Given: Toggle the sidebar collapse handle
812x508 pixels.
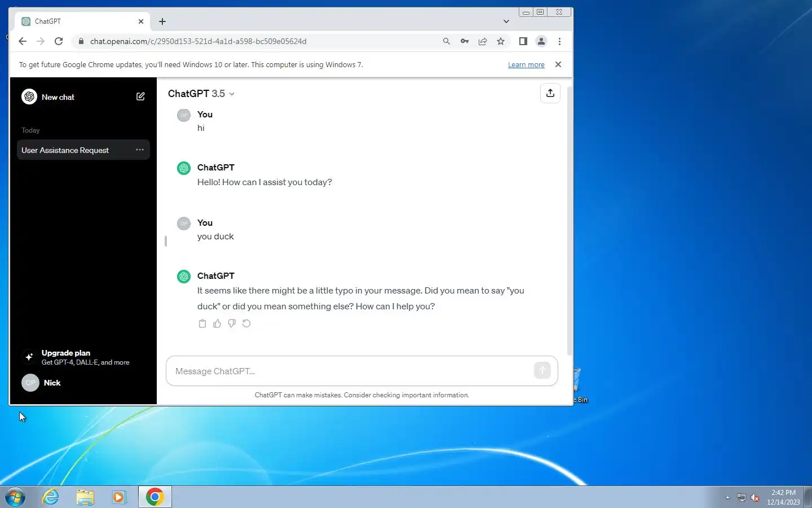Looking at the screenshot, I should [x=166, y=241].
